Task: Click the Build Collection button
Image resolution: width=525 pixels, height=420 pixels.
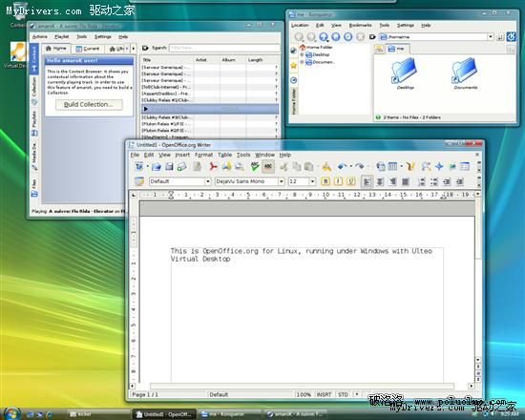Action: [x=89, y=104]
